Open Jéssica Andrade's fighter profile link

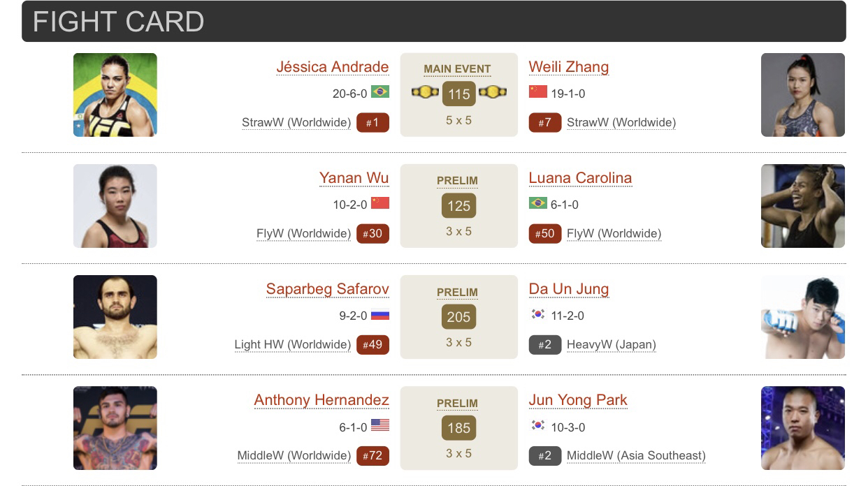(332, 67)
